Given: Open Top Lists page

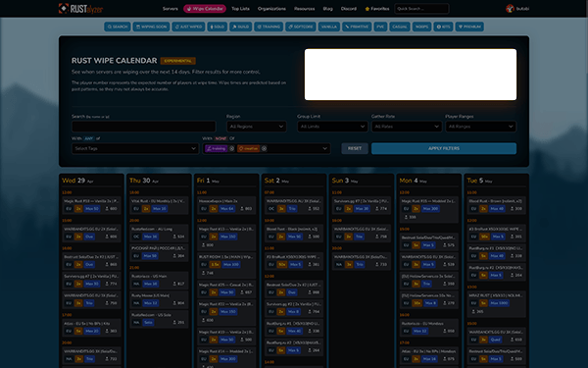Looking at the screenshot, I should point(240,9).
